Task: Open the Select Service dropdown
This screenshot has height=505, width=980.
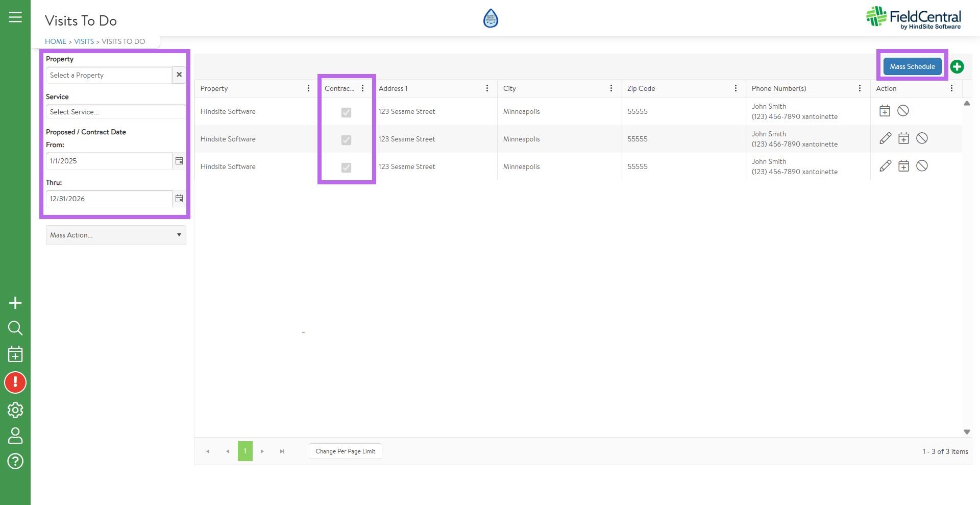Action: click(116, 112)
